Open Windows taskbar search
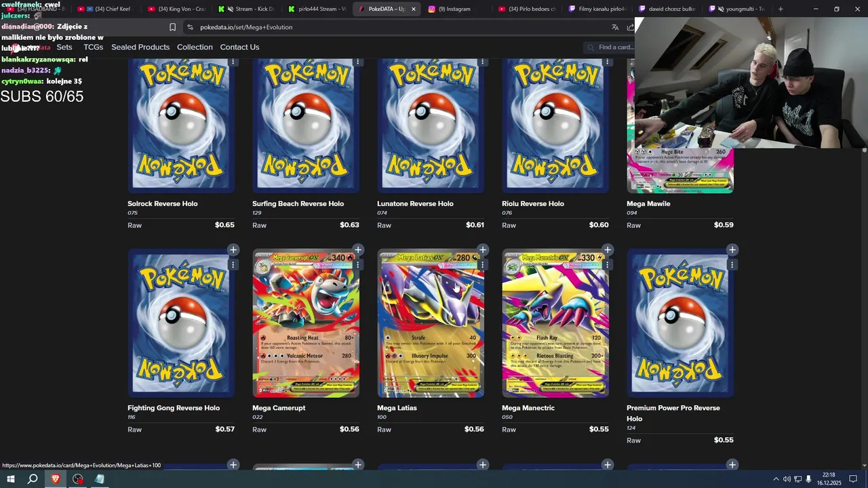Image resolution: width=868 pixels, height=488 pixels. click(33, 479)
